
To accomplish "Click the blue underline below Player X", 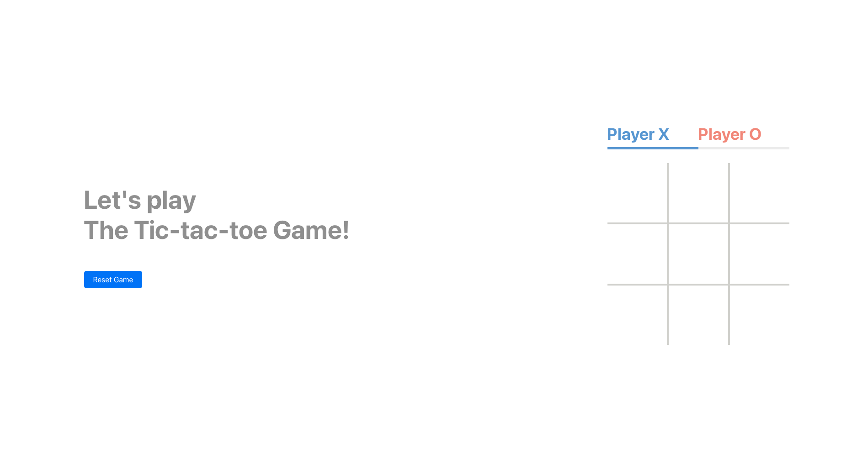I will [652, 148].
